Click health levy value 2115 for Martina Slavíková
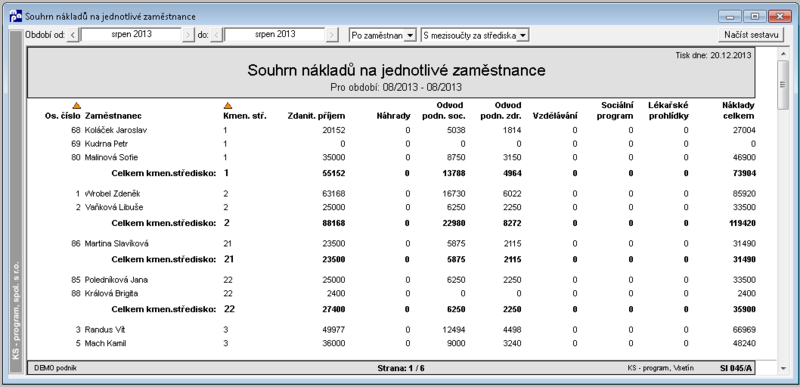Screen dimensions: 800x387 [x=513, y=244]
